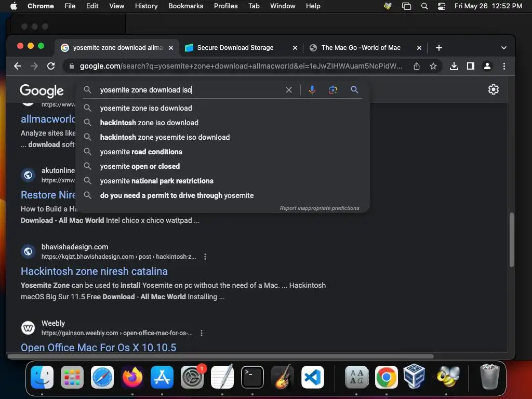The width and height of the screenshot is (532, 399).
Task: Open Chrome profile menu
Action: [x=487, y=66]
